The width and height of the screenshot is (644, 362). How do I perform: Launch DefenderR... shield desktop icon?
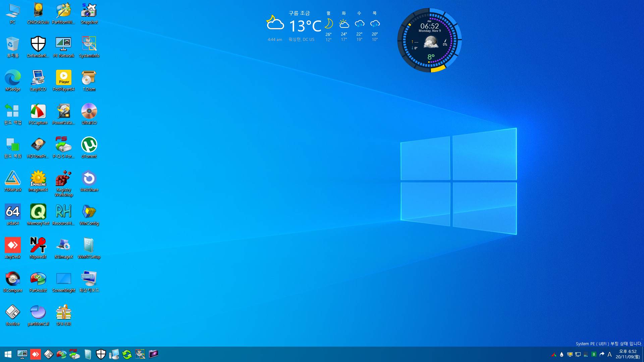[38, 47]
